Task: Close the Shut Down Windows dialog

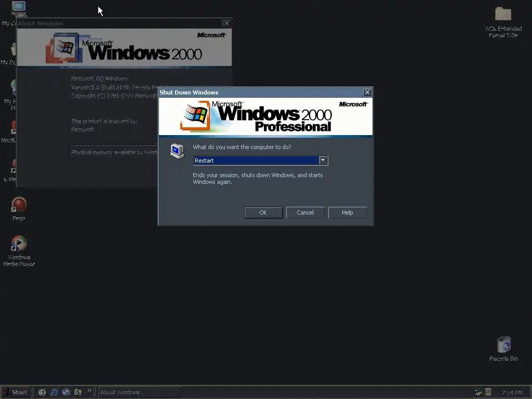Action: [x=367, y=92]
